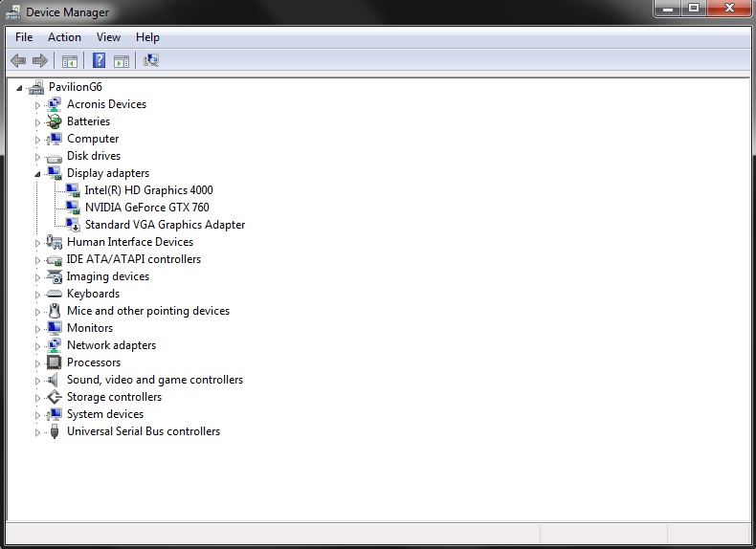Click the PavilionG6 computer icon
756x549 pixels.
pos(36,87)
